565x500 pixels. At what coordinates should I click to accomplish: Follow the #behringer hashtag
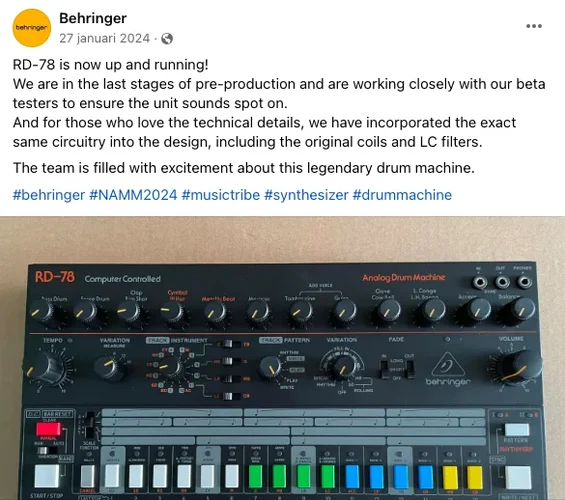click(x=49, y=195)
